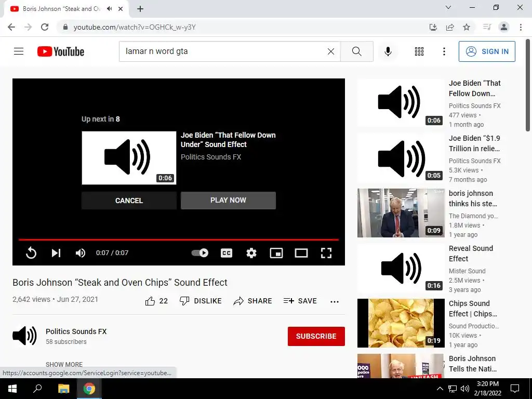
Task: Enable the miniplayer
Action: 276,253
